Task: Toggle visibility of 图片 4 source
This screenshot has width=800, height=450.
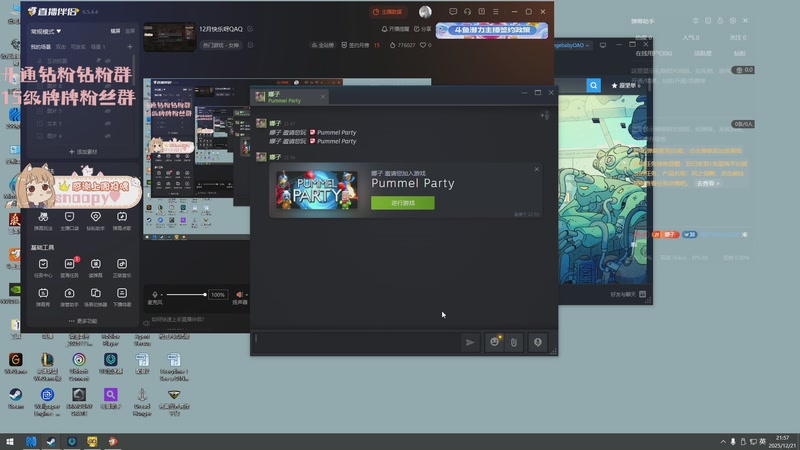Action: pyautogui.click(x=108, y=136)
